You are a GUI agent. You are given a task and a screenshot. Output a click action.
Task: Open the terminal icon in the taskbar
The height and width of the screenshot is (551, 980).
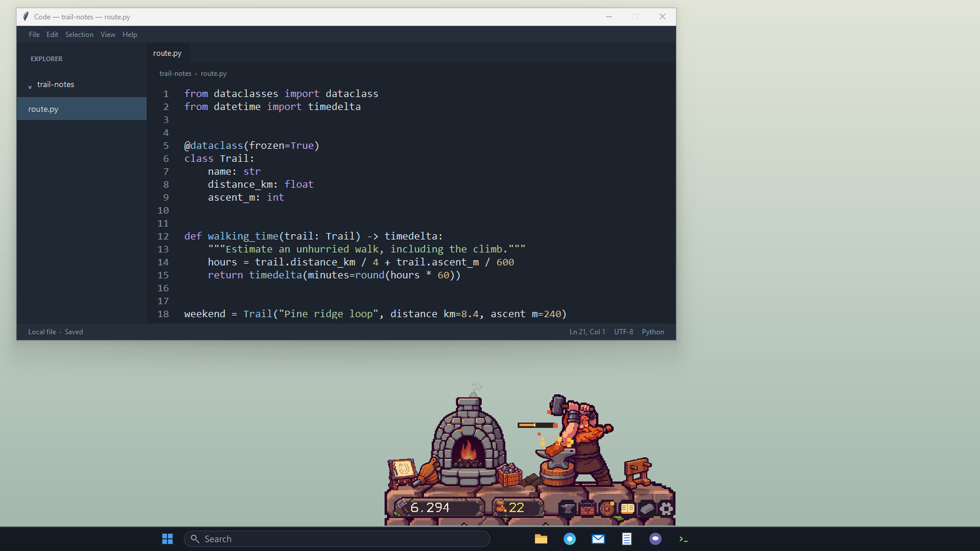click(684, 539)
